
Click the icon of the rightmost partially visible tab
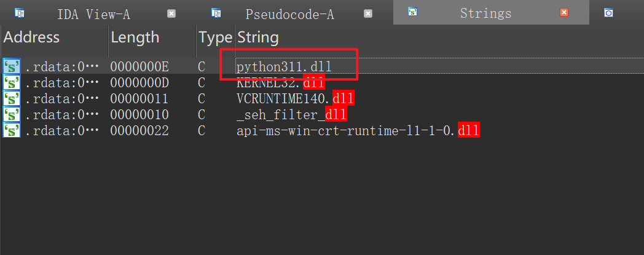coord(608,13)
